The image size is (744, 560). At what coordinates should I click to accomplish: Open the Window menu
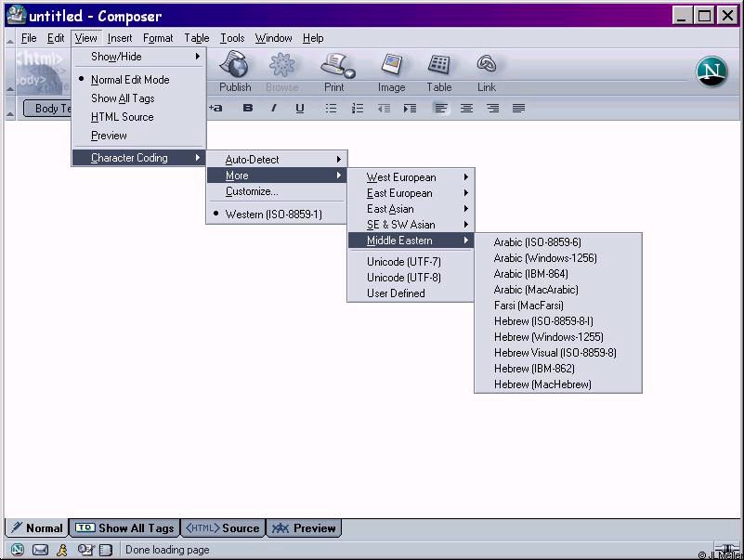[273, 38]
